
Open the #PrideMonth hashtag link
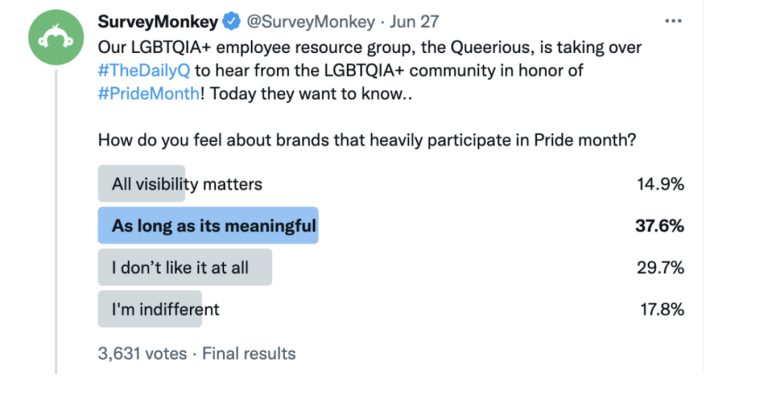pyautogui.click(x=149, y=93)
